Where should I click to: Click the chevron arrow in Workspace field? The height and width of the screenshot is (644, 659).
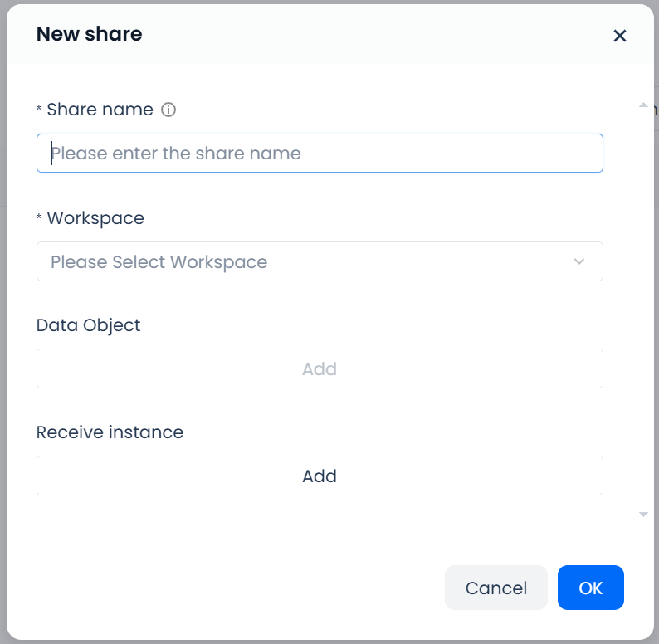[579, 262]
